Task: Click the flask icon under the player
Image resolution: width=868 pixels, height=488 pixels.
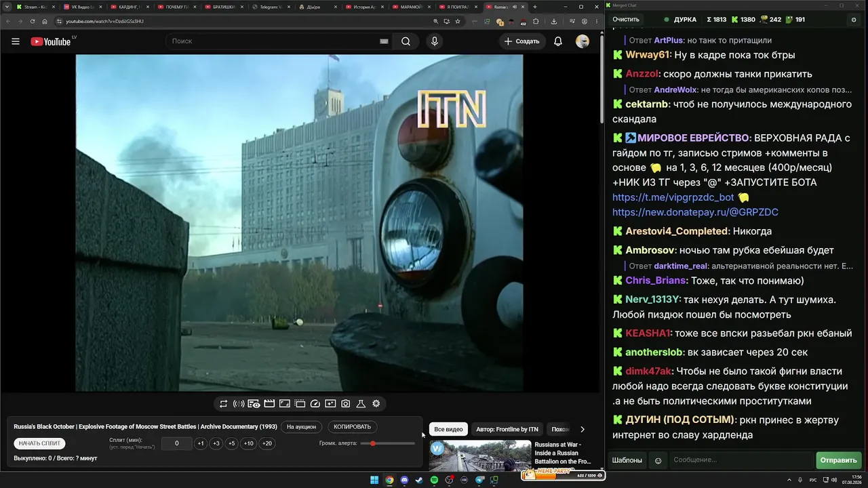Action: (361, 404)
